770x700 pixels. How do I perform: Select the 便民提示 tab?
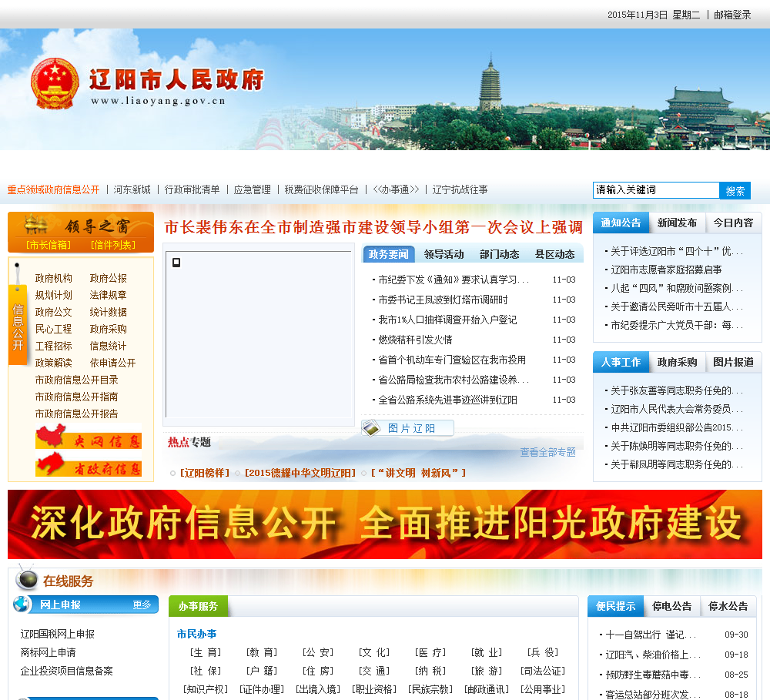coord(616,606)
